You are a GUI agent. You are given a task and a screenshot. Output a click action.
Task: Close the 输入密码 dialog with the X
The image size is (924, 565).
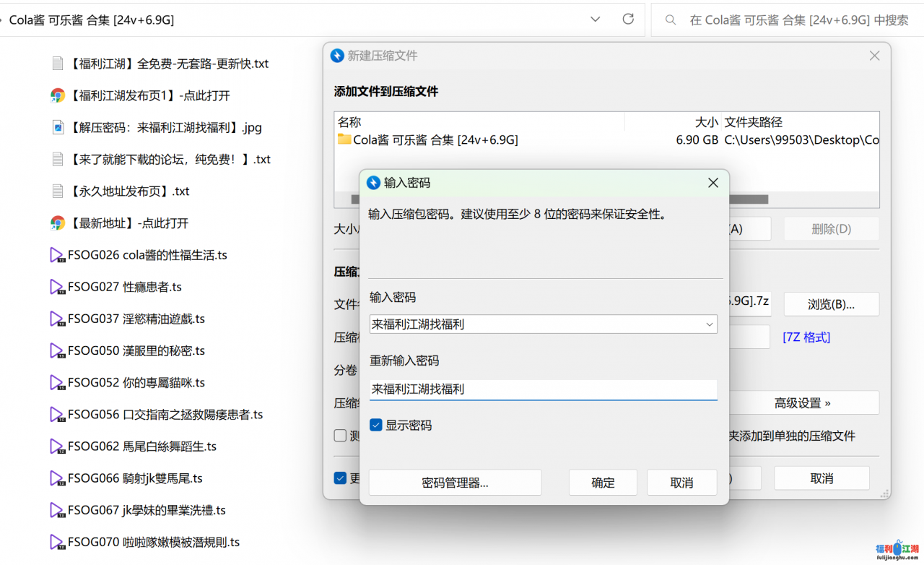[713, 183]
